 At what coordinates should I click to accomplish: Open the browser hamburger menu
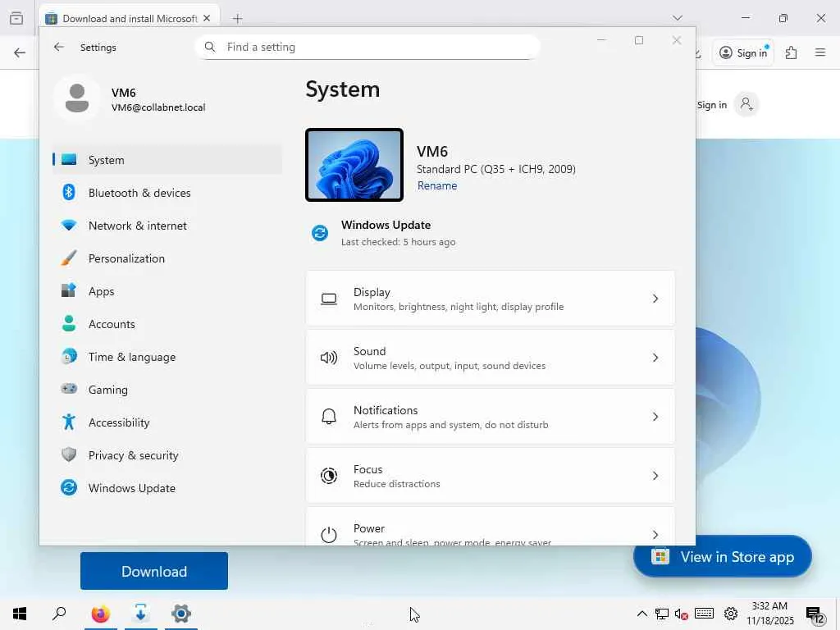(820, 52)
